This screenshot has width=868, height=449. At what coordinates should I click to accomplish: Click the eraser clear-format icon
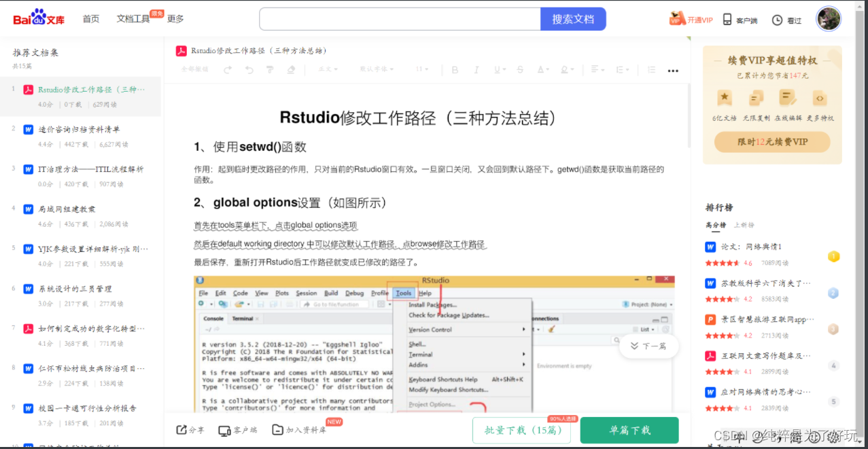point(291,69)
